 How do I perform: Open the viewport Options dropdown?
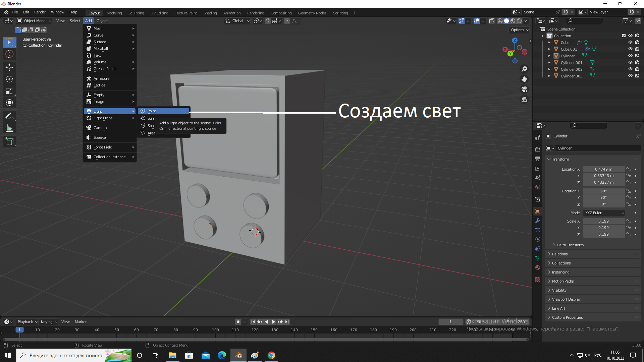(x=520, y=30)
